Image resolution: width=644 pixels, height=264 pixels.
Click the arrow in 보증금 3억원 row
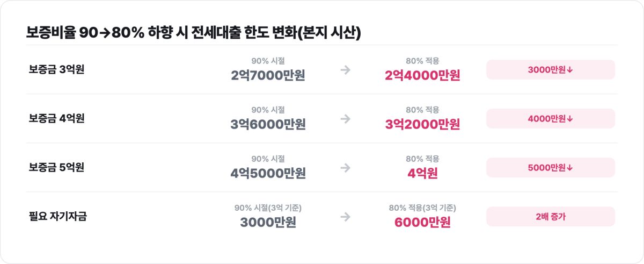[x=346, y=70]
